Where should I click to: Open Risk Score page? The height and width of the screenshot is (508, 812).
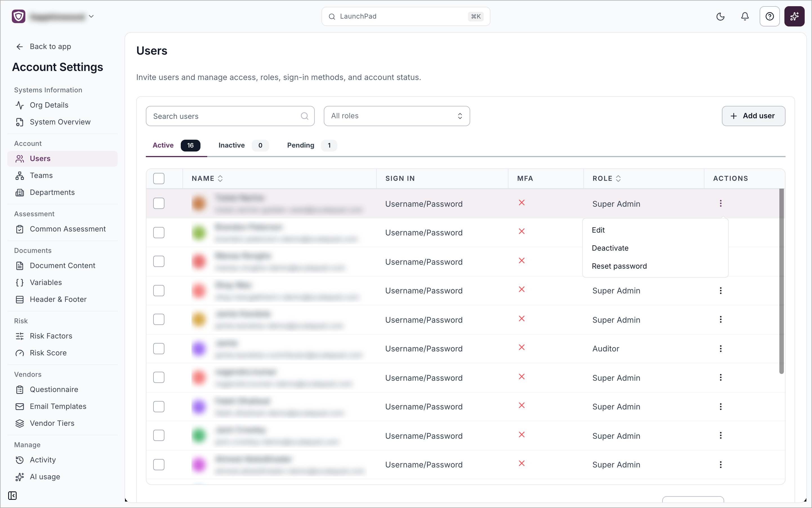click(x=63, y=353)
